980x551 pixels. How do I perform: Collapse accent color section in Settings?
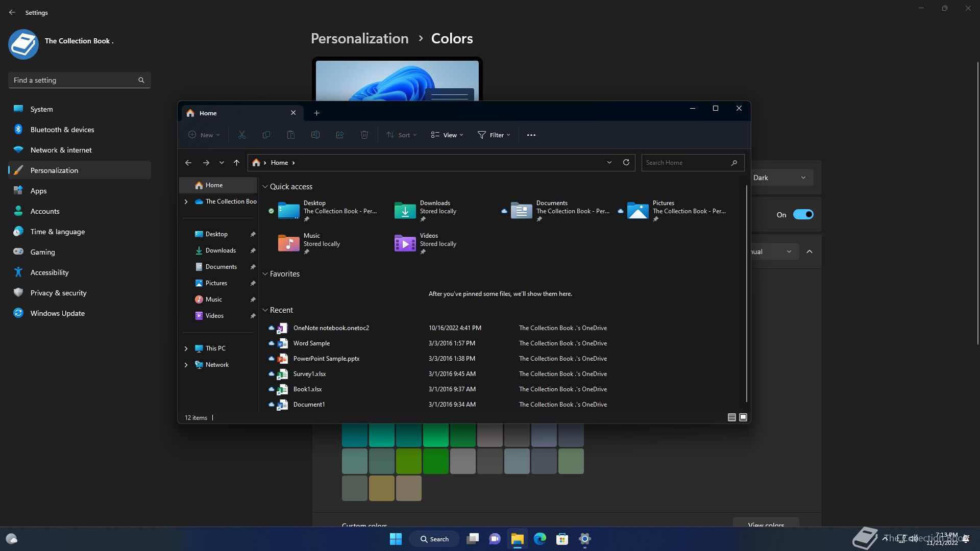(x=810, y=252)
